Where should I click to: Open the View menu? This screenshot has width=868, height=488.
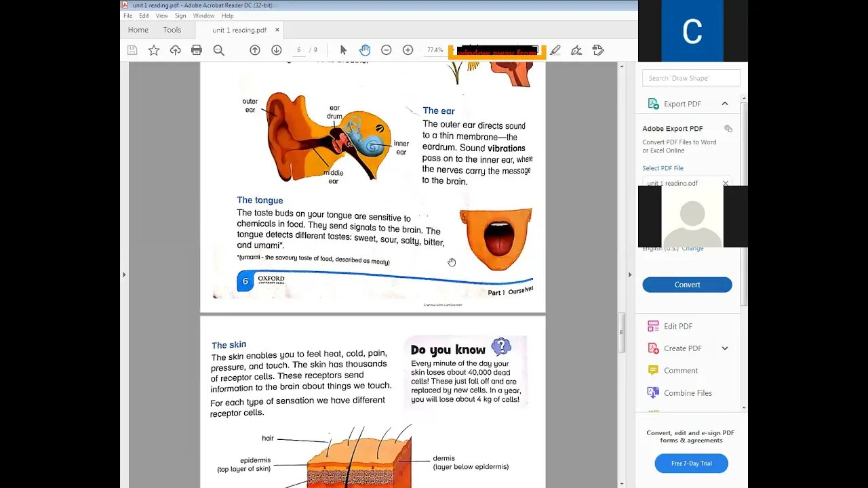click(162, 16)
